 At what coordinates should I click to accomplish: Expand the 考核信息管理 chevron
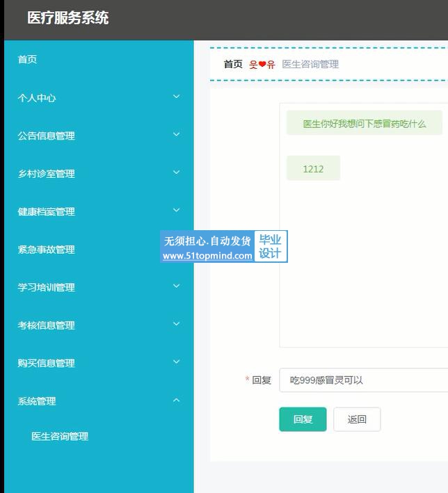coord(177,324)
